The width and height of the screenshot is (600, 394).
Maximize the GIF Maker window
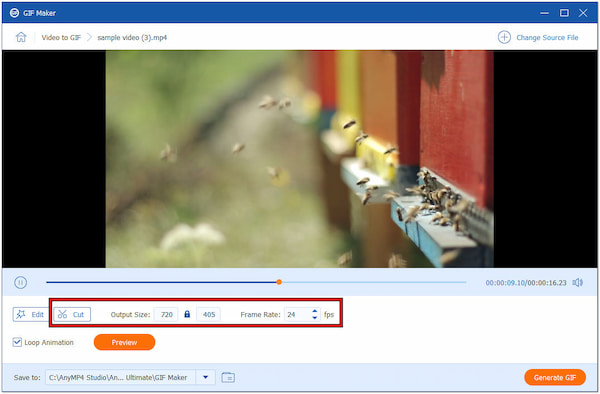point(564,13)
